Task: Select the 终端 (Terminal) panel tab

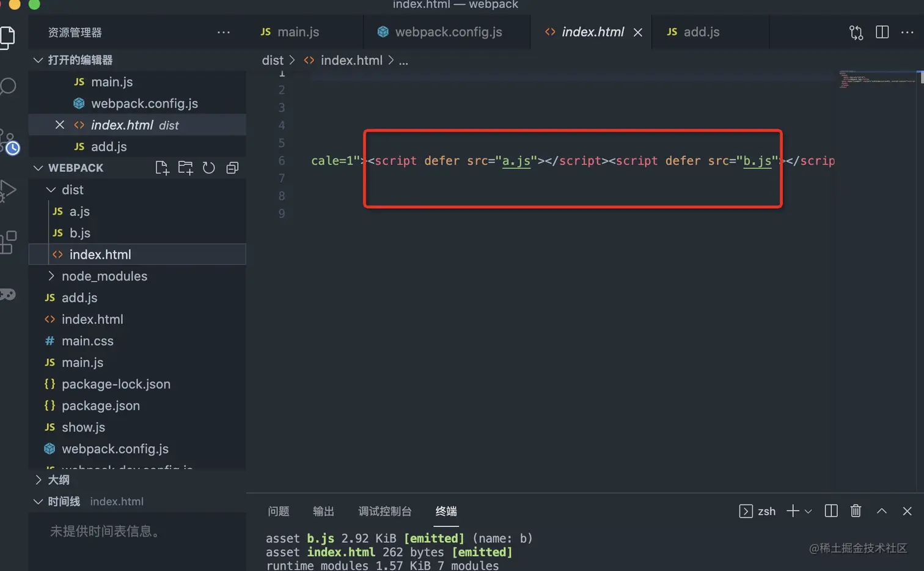Action: 446,511
